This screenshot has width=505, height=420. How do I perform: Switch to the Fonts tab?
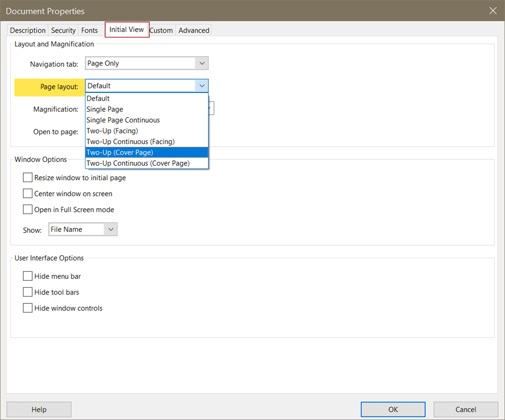click(89, 30)
